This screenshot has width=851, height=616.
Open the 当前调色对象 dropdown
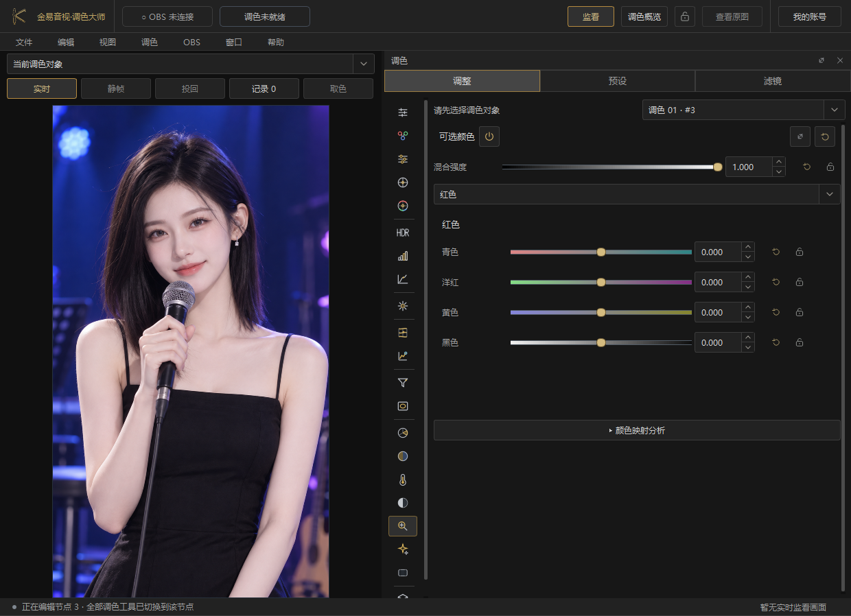coord(191,64)
